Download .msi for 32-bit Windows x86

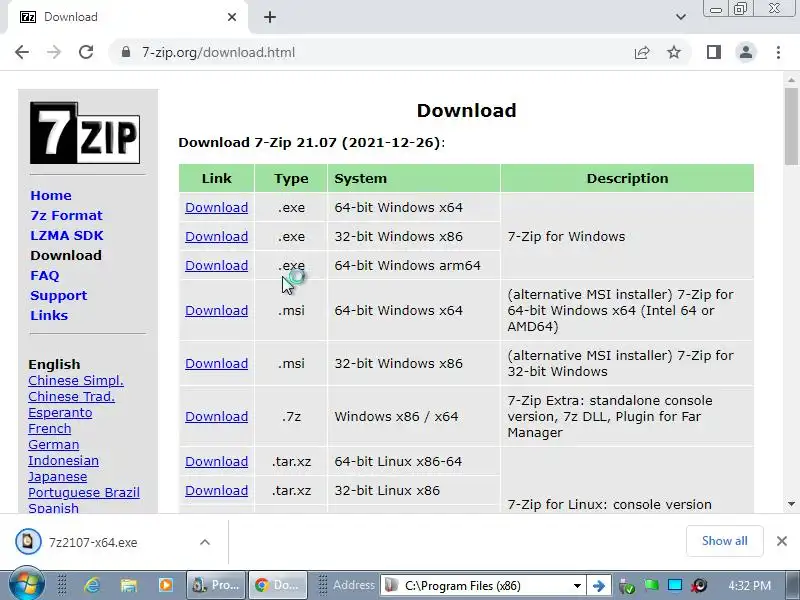click(x=216, y=364)
